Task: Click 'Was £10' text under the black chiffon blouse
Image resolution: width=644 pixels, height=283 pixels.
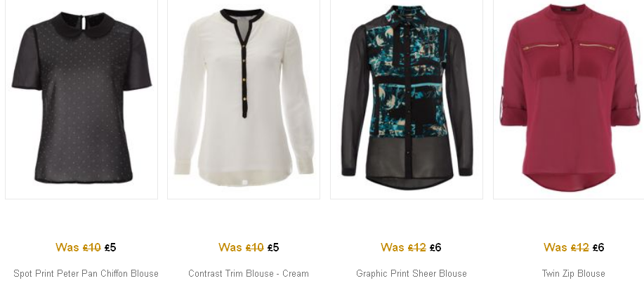Action: click(78, 247)
